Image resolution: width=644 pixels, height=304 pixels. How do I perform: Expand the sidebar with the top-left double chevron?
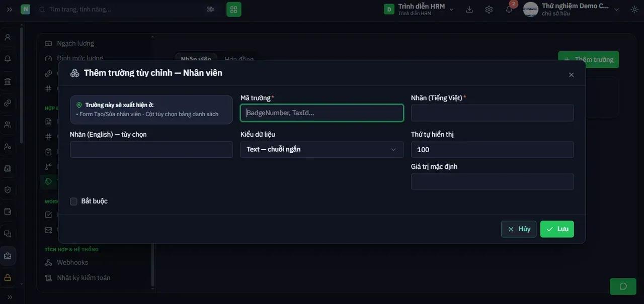tap(10, 10)
